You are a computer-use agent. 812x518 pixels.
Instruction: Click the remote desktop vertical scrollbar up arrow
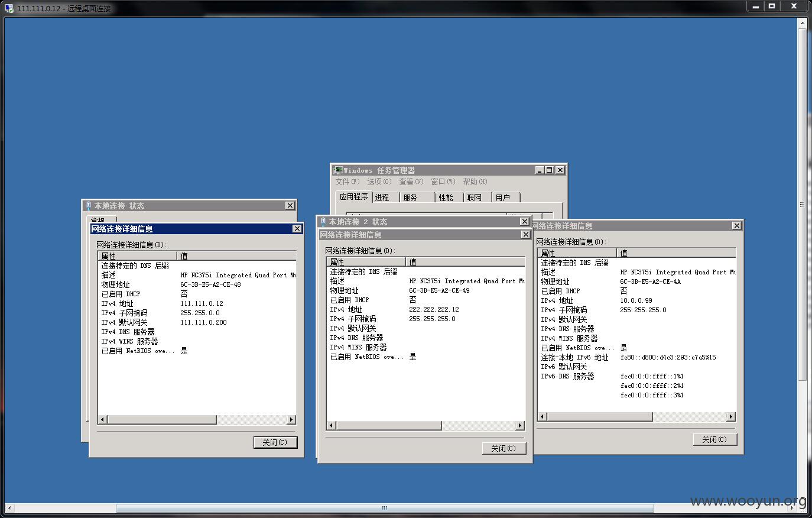[802, 24]
